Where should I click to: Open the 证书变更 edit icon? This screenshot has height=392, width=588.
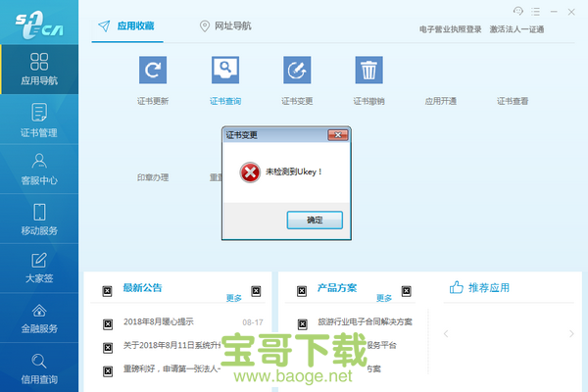point(297,70)
